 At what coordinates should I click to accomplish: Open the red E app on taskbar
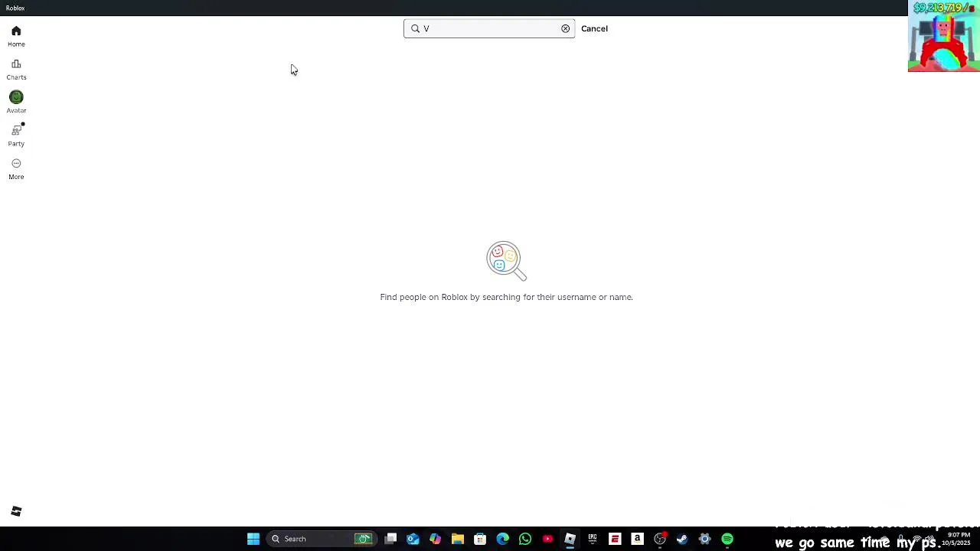pos(615,539)
